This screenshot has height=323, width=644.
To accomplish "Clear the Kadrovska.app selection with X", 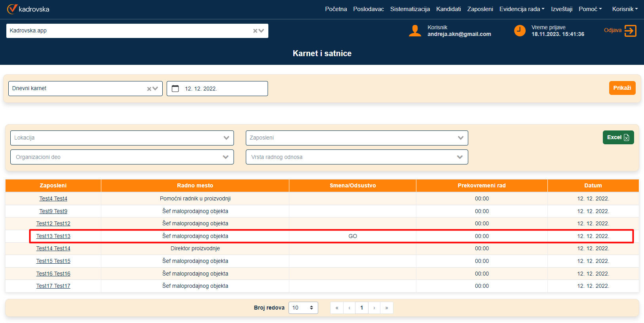I will [x=255, y=31].
